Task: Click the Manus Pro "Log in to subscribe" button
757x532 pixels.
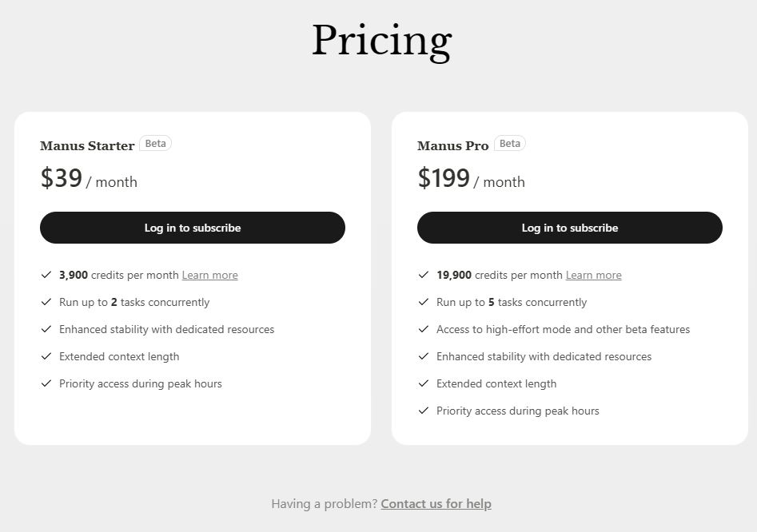Action: coord(570,228)
